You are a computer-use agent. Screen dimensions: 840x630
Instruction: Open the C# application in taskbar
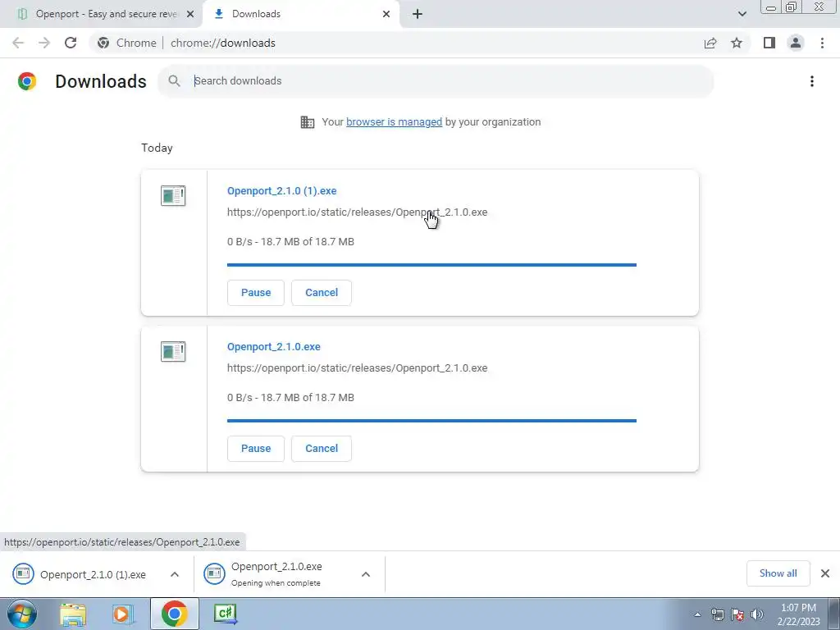click(x=225, y=614)
